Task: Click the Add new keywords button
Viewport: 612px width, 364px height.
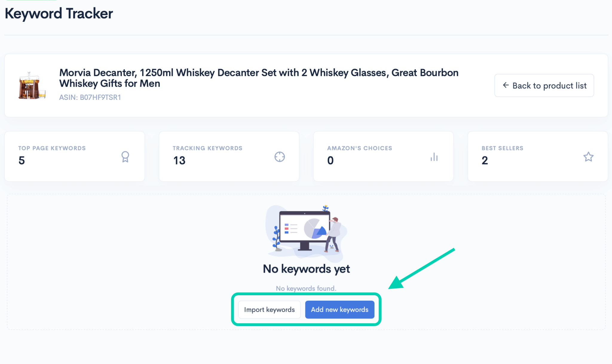Action: click(x=340, y=310)
